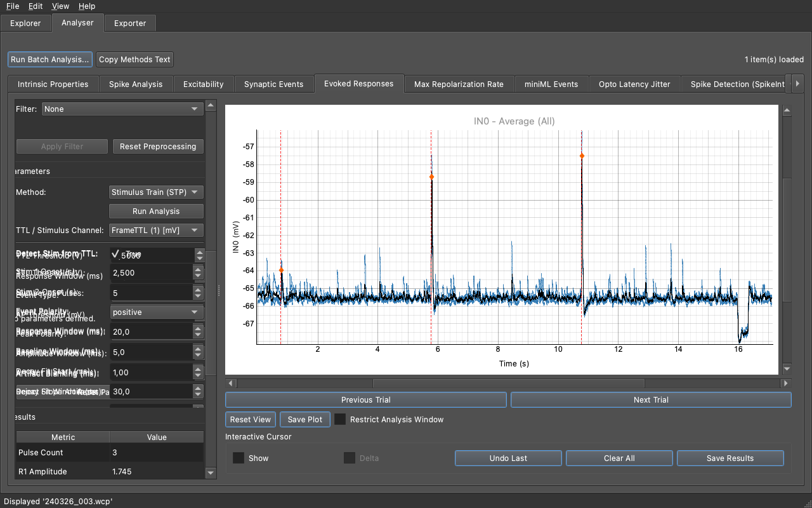The image size is (812, 508).
Task: Go to Next Trial
Action: click(651, 400)
